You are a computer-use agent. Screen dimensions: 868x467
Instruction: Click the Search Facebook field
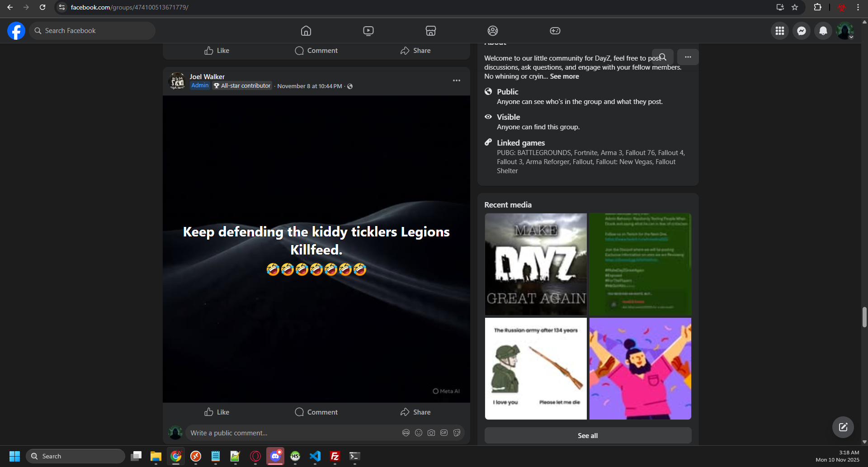point(92,31)
